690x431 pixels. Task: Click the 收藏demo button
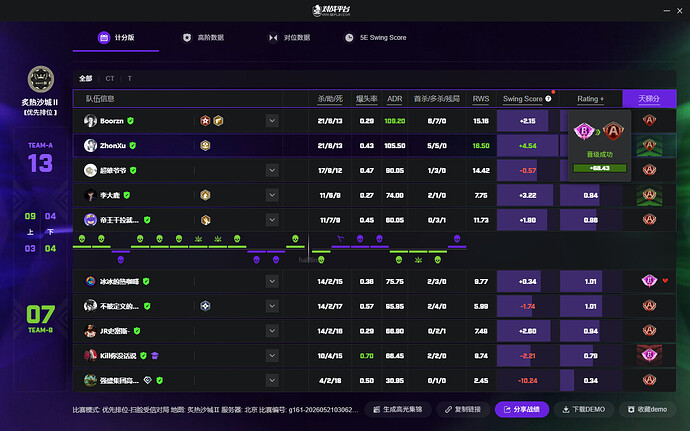pyautogui.click(x=647, y=409)
